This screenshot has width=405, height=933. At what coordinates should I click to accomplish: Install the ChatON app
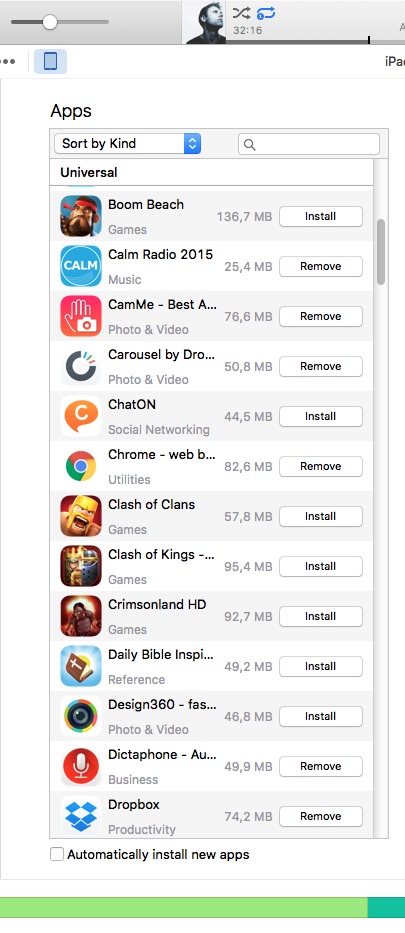pos(321,417)
